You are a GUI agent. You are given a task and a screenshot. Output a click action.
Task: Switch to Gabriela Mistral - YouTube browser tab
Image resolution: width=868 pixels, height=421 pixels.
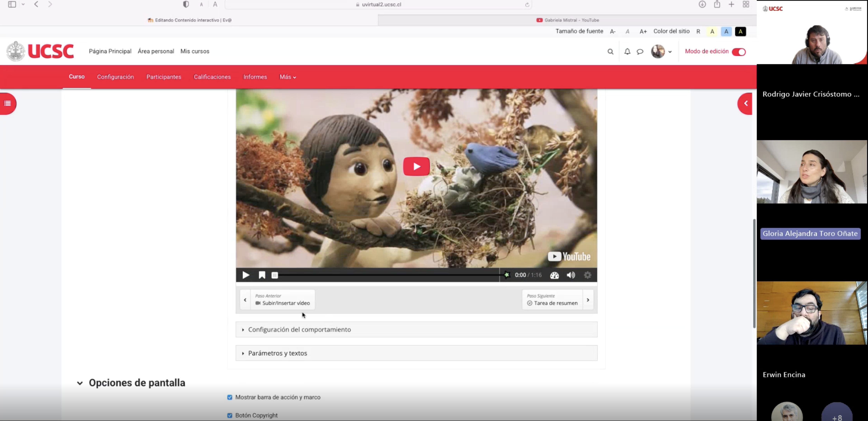click(567, 20)
